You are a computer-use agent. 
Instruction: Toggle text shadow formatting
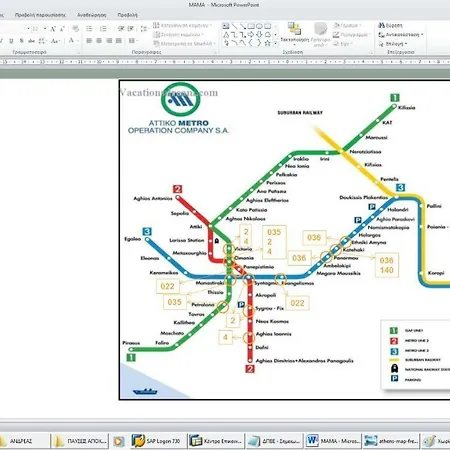[x=21, y=41]
